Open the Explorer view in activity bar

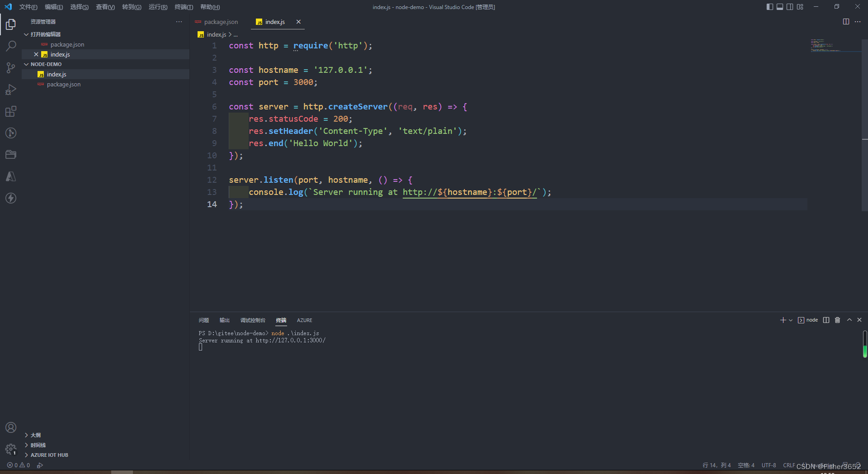pyautogui.click(x=11, y=24)
